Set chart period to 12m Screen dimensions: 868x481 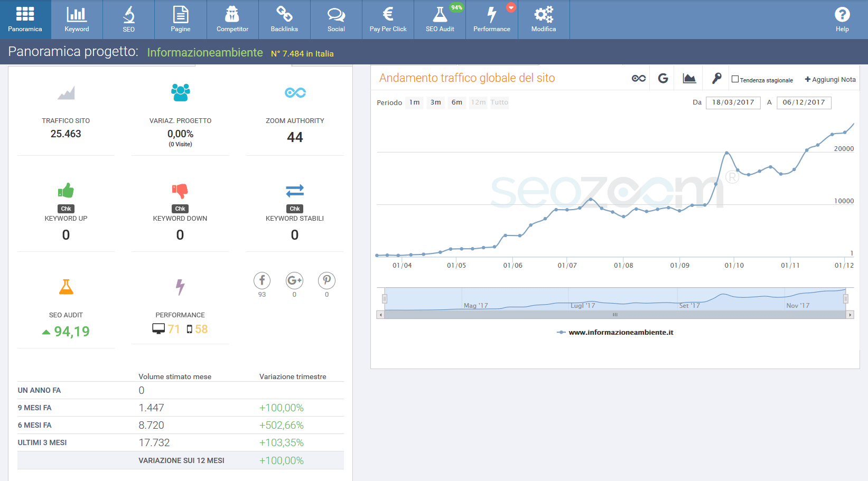point(478,102)
